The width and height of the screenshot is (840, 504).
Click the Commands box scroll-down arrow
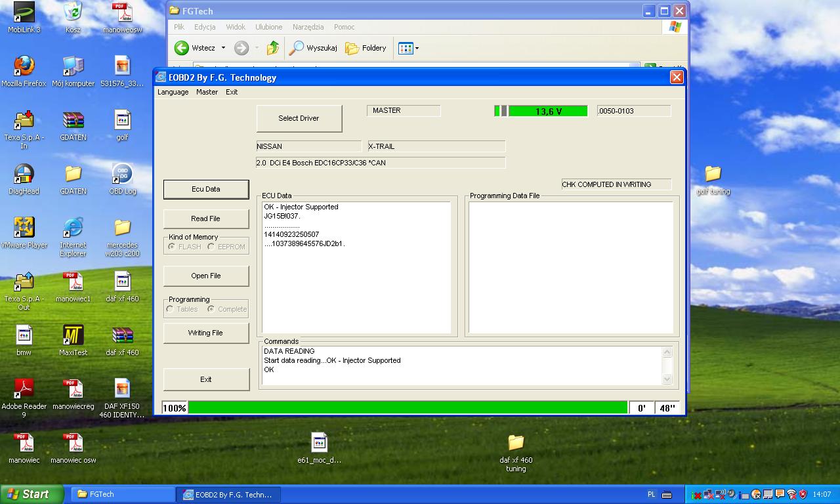pos(667,379)
